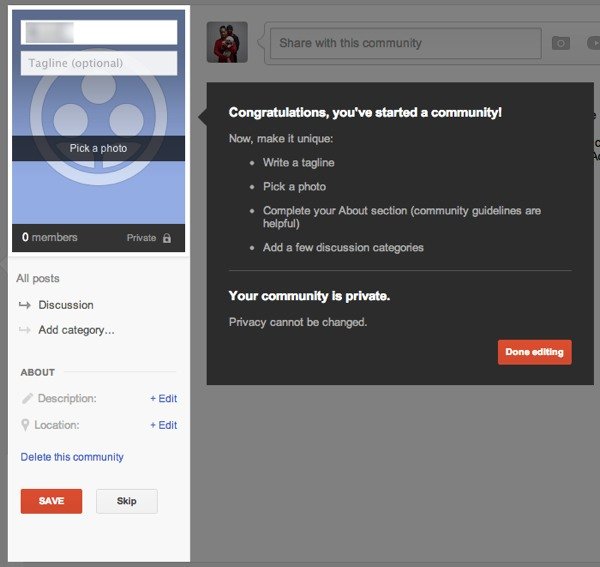Open All posts in sidebar
This screenshot has width=600, height=567.
[38, 278]
